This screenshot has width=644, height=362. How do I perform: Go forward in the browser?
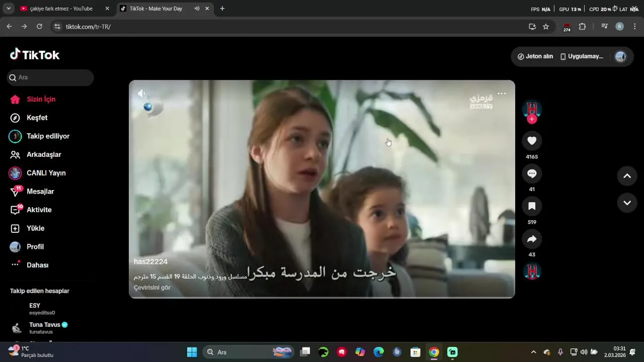pos(24,27)
